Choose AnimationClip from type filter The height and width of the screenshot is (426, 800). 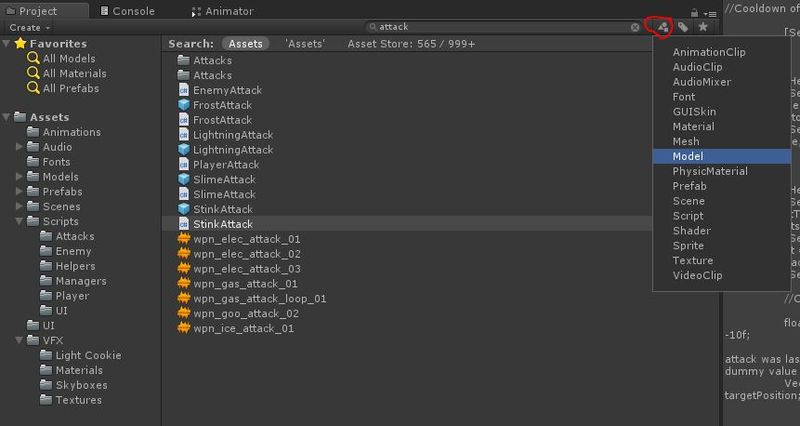tap(709, 52)
